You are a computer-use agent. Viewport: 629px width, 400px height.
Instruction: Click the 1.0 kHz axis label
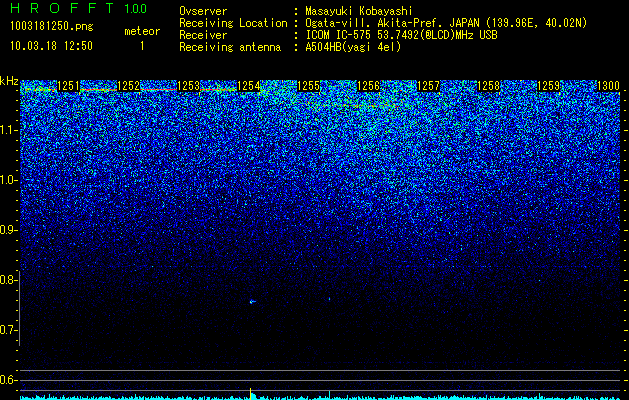point(7,180)
